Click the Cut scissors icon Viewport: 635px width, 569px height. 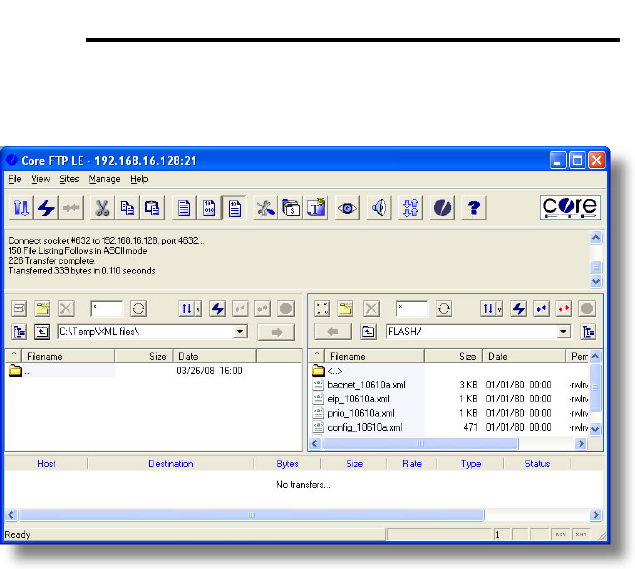(102, 208)
